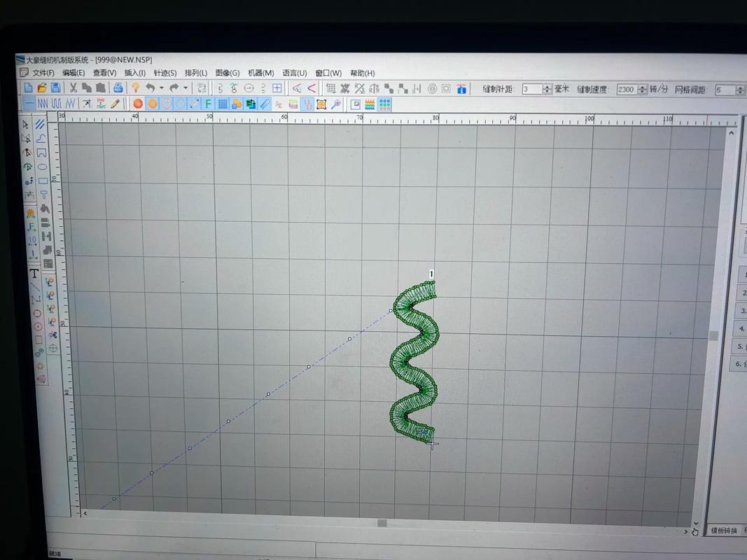Image resolution: width=747 pixels, height=560 pixels.
Task: Click the green F icon in toolbar
Action: [208, 104]
